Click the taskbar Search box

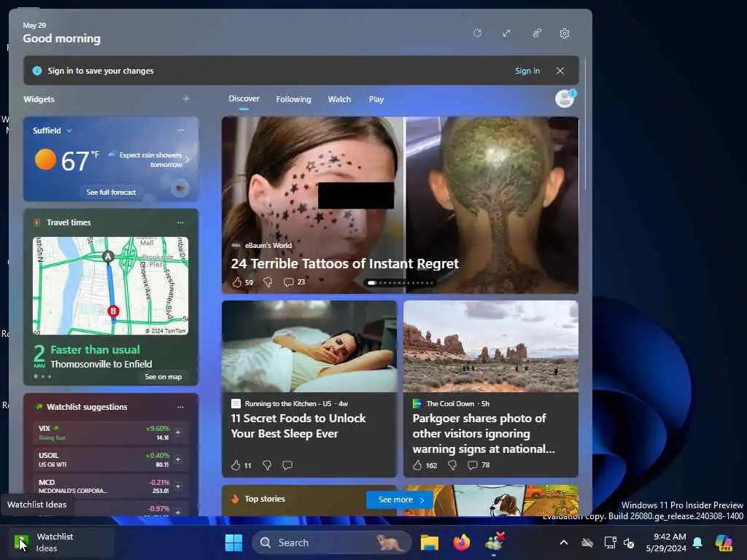pyautogui.click(x=332, y=542)
